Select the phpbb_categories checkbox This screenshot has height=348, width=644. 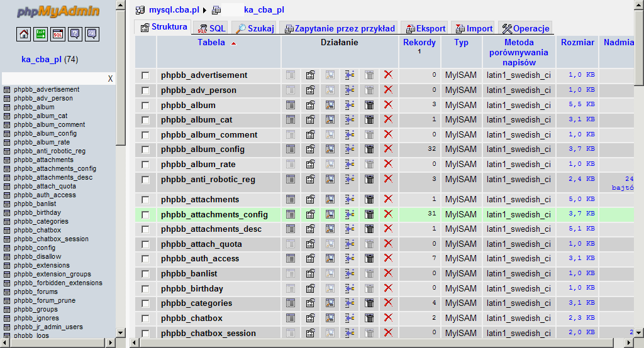pyautogui.click(x=145, y=303)
